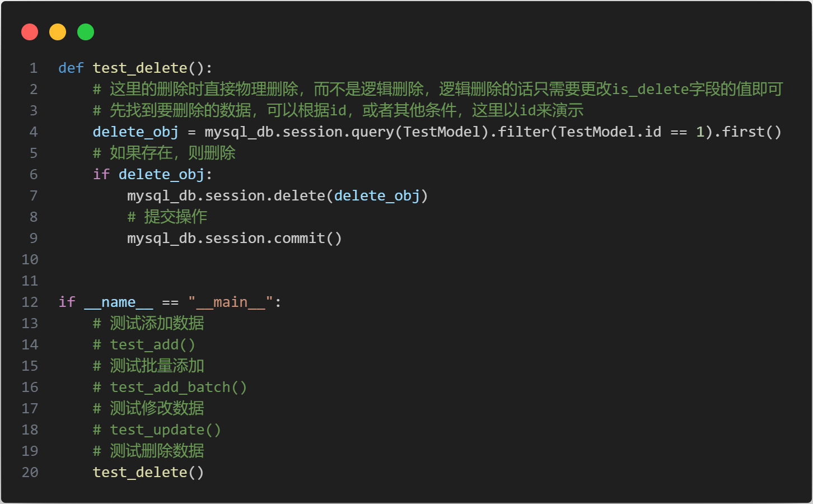Click the yellow minimize dot
Viewport: 813px width, 504px height.
coord(58,32)
